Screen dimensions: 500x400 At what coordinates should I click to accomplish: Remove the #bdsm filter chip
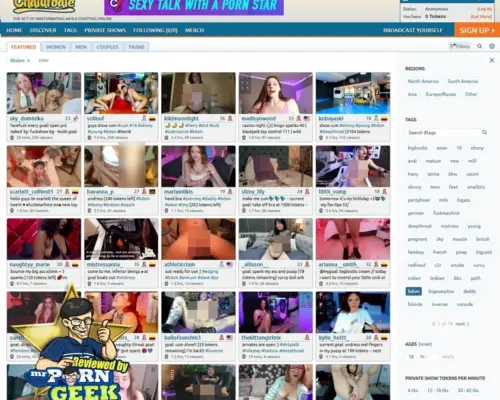tap(29, 61)
